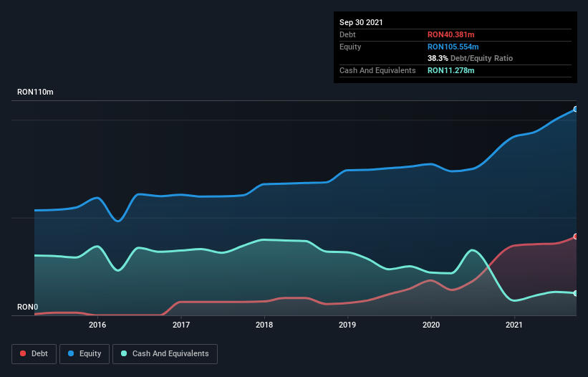Toggle Cash And Equivalents legend button
Image resolution: width=588 pixels, height=377 pixels.
pos(165,354)
